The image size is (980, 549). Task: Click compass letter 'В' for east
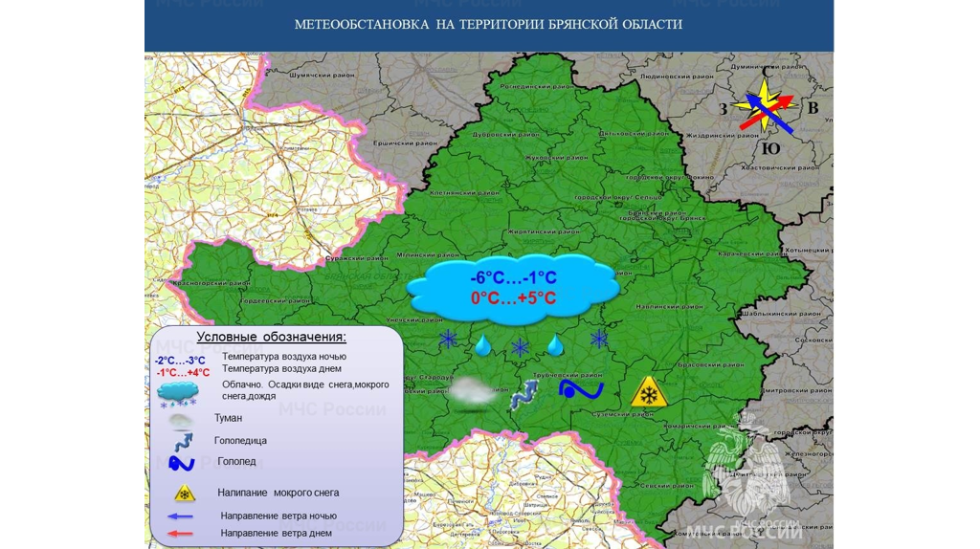point(813,108)
